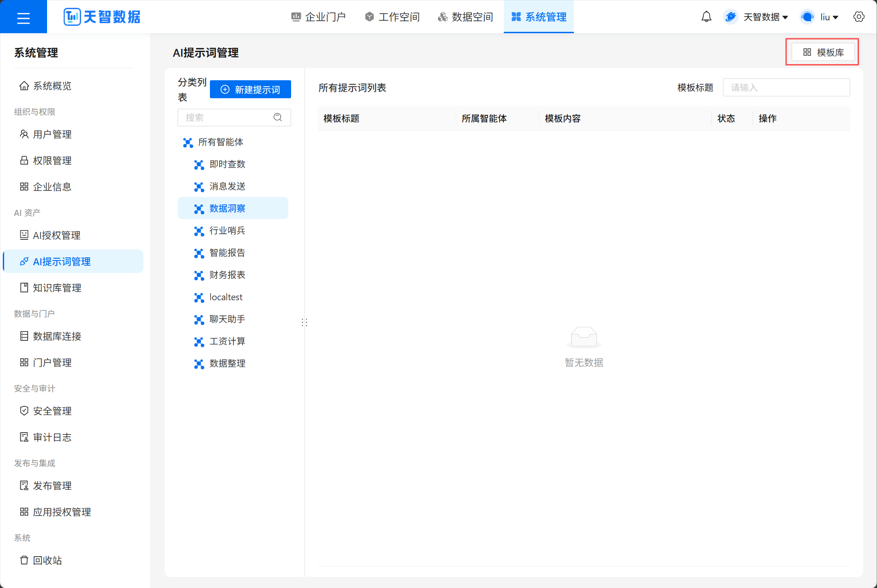Click the AI授权管理 icon
Screen dimensions: 877x588
[x=24, y=235]
